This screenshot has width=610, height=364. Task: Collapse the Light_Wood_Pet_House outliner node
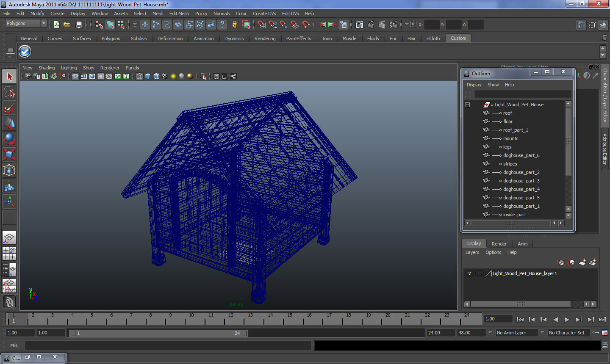pyautogui.click(x=467, y=105)
